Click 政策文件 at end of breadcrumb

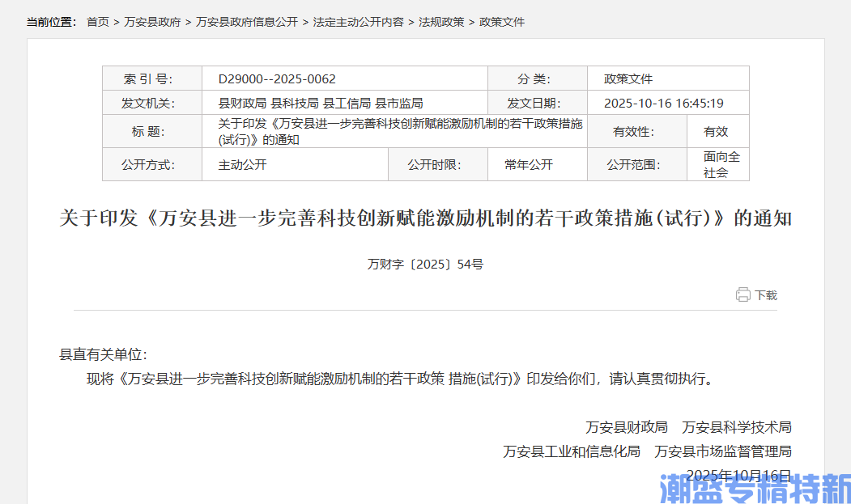pos(502,22)
